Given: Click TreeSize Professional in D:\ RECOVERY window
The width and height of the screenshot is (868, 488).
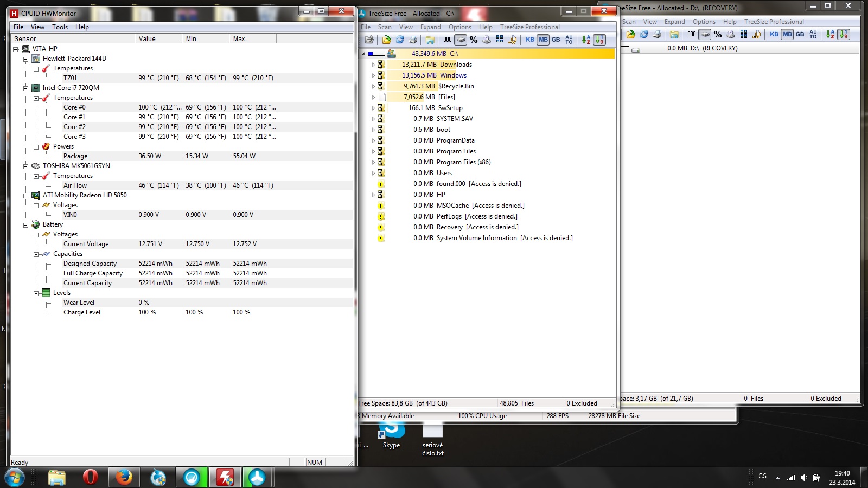Looking at the screenshot, I should coord(774,22).
